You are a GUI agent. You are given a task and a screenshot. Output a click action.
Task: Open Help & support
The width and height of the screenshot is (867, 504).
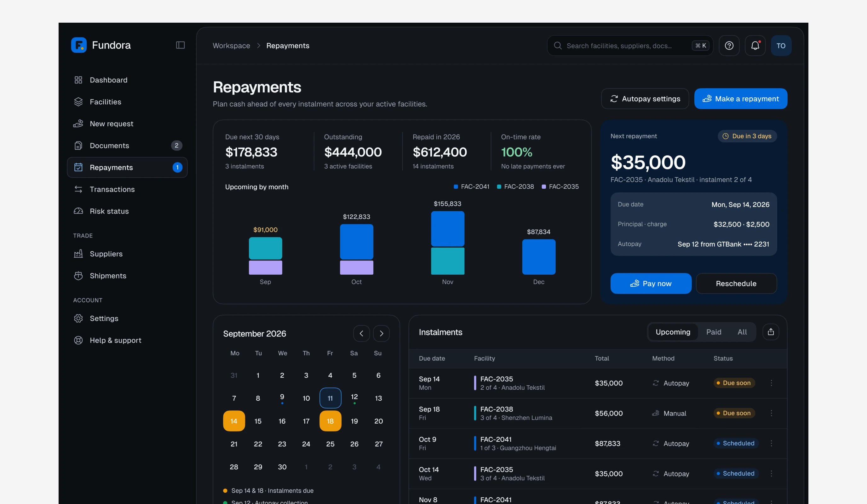coord(127,340)
